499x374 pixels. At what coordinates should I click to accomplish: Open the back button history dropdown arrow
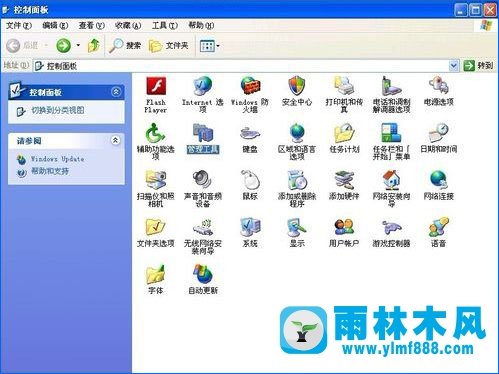coord(46,45)
